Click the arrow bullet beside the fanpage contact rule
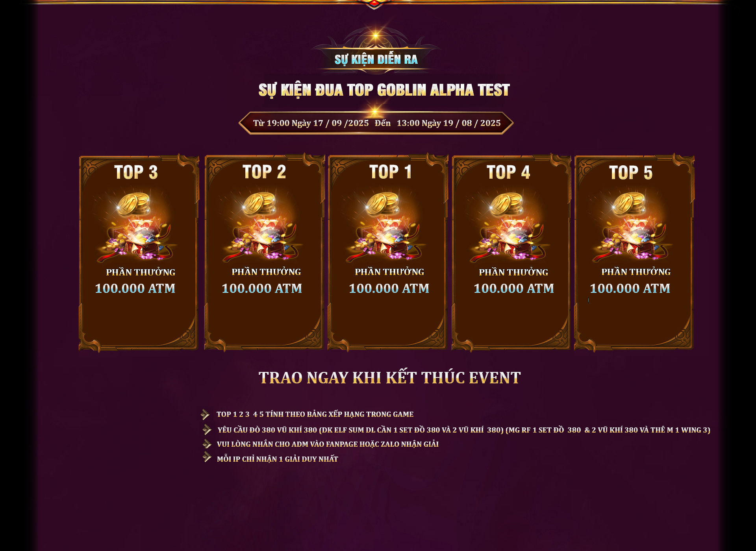Image resolution: width=756 pixels, height=551 pixels. pos(207,444)
